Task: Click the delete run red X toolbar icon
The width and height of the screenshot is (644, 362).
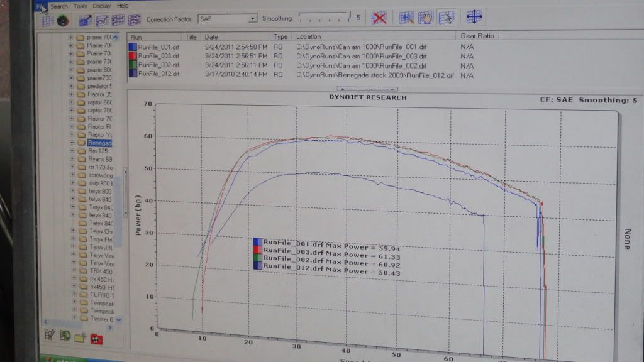Action: click(x=379, y=18)
